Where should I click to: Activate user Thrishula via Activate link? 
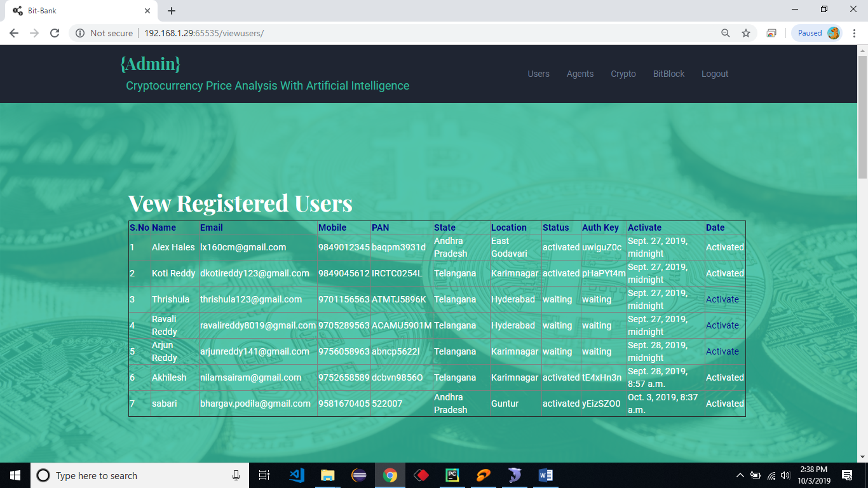click(x=722, y=299)
